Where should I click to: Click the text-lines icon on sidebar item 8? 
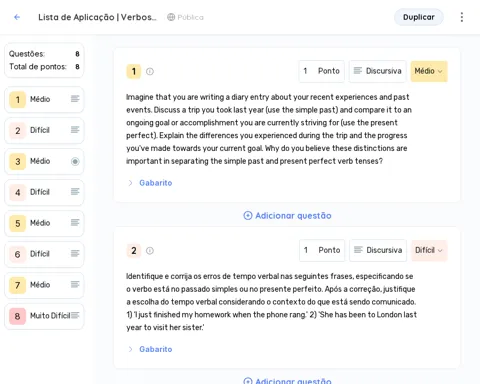pos(75,315)
